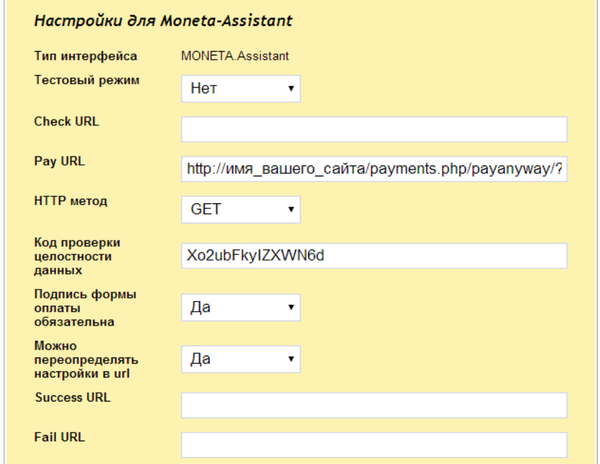600x464 pixels.
Task: Focus the Success URL text field
Action: tap(374, 405)
